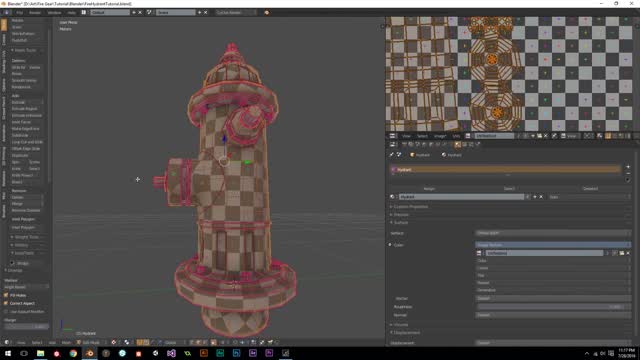Open the Render menu
640x360 pixels.
(35, 12)
